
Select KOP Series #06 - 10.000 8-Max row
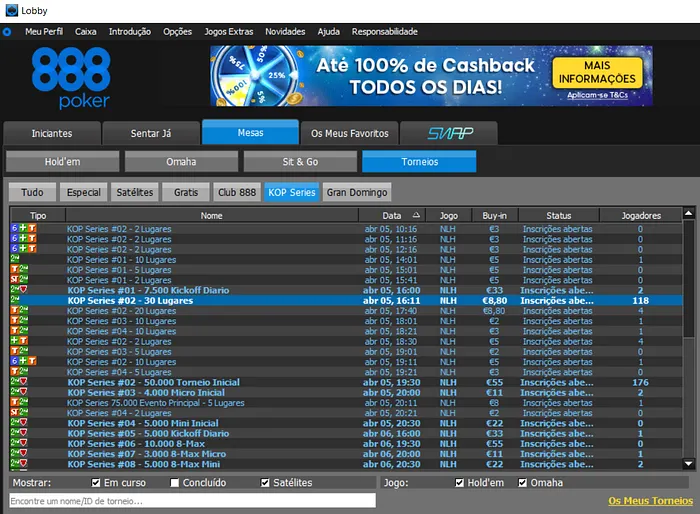click(346, 443)
